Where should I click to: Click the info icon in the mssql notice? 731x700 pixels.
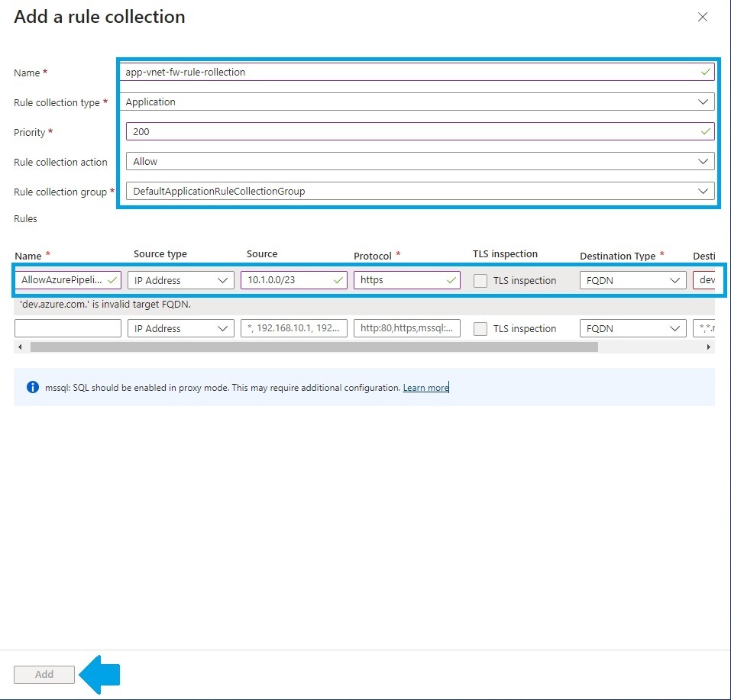[x=32, y=387]
